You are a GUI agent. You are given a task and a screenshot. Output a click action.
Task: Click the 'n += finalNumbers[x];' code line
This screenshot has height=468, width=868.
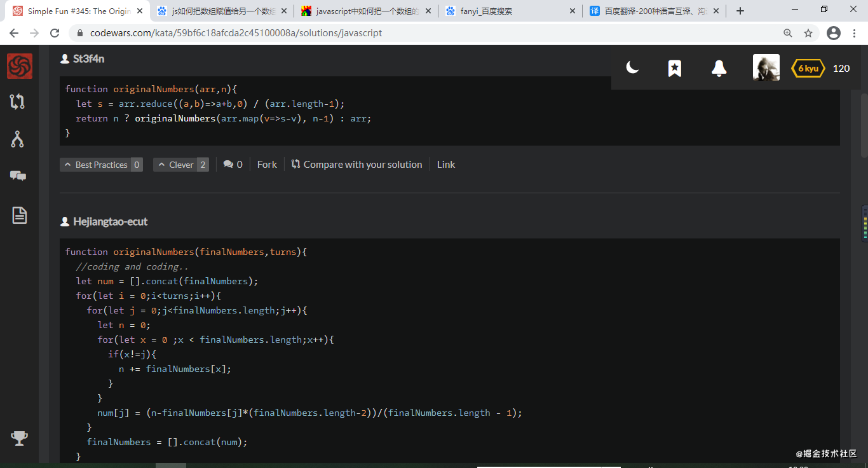point(175,369)
